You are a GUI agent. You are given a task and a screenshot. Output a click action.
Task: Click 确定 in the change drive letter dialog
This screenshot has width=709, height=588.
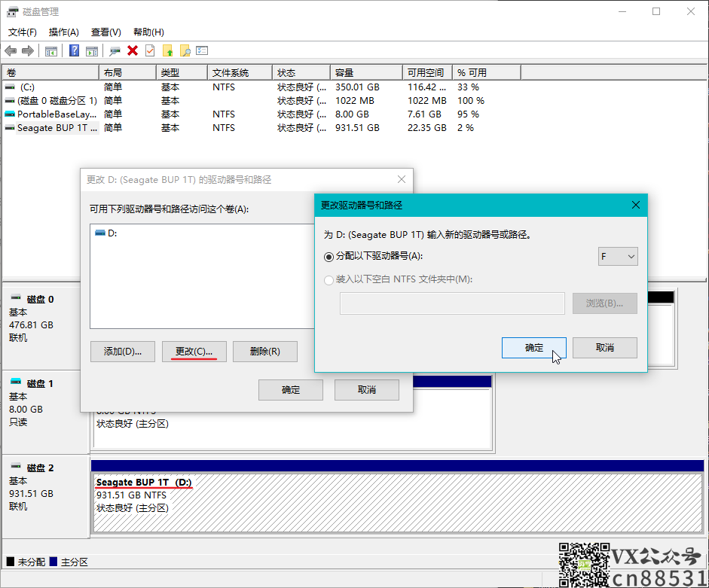pos(533,348)
